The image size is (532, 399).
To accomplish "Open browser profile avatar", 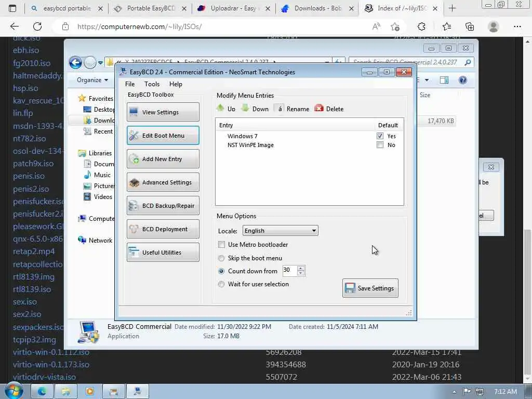I will coord(494,26).
